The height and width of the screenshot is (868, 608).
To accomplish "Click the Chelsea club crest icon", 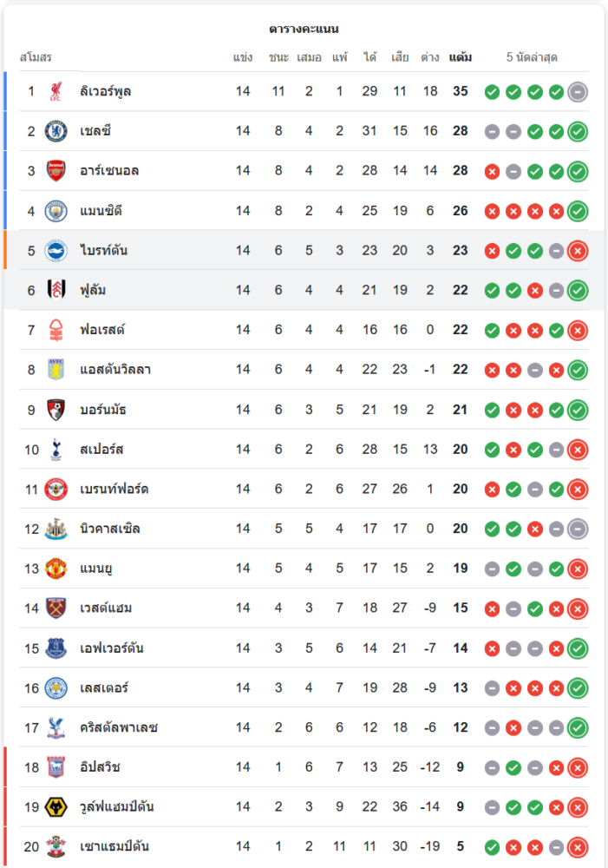I will tap(56, 131).
